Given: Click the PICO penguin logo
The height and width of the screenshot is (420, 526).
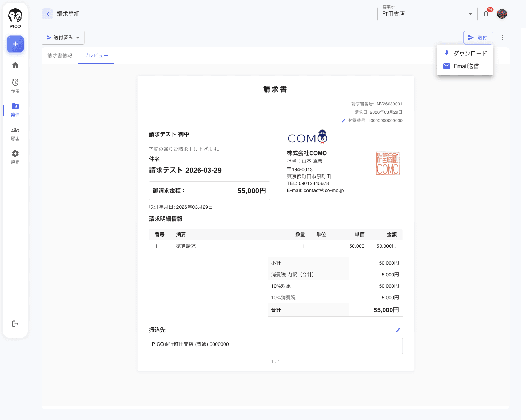Looking at the screenshot, I should (x=15, y=18).
